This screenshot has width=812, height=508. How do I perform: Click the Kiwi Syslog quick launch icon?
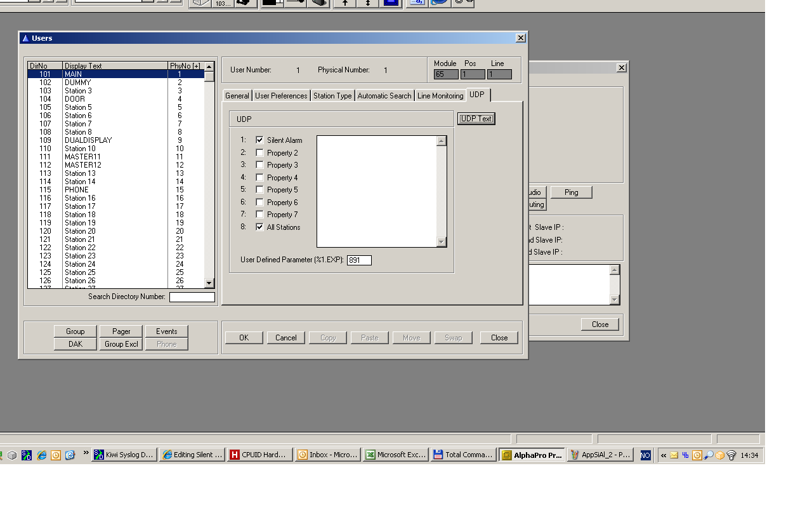click(x=27, y=455)
